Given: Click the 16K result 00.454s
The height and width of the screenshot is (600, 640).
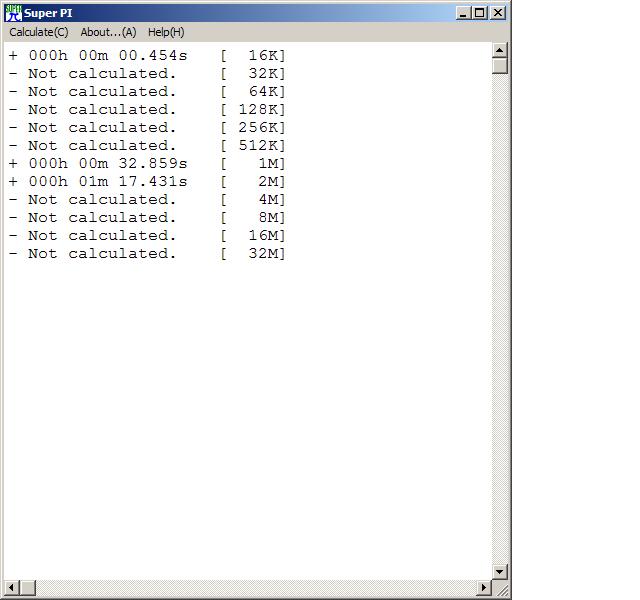Looking at the screenshot, I should point(147,56).
